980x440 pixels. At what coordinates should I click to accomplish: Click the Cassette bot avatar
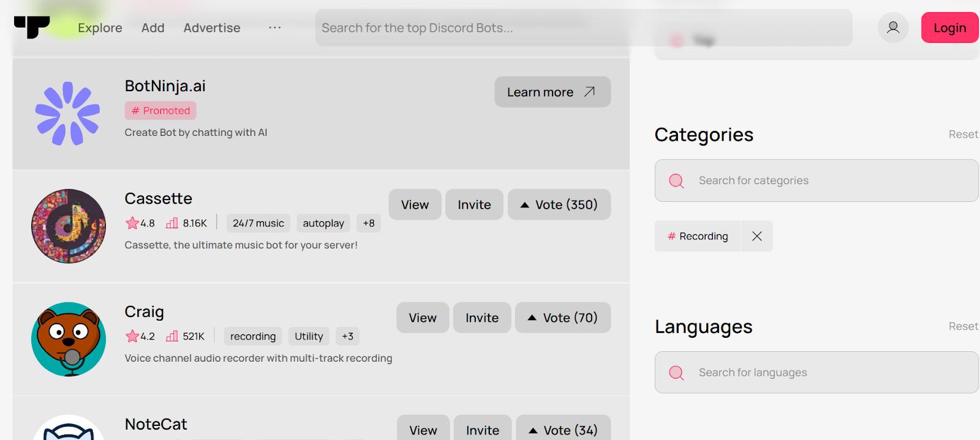pos(69,226)
